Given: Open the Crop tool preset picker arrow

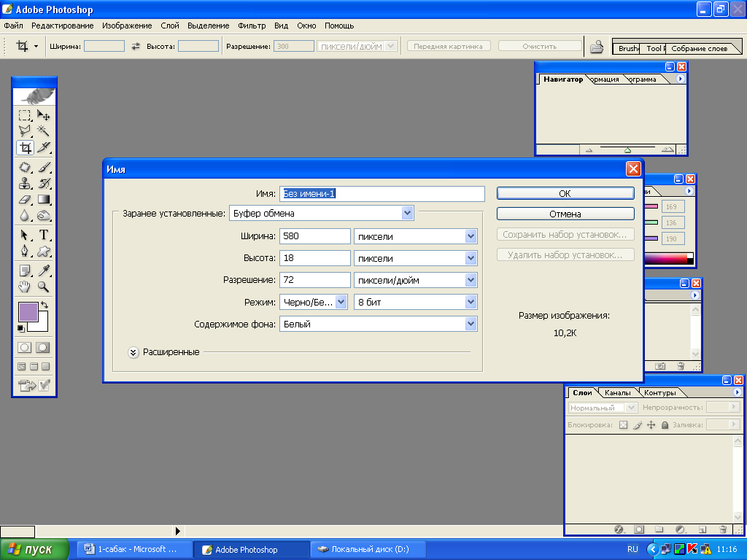Looking at the screenshot, I should tap(36, 46).
